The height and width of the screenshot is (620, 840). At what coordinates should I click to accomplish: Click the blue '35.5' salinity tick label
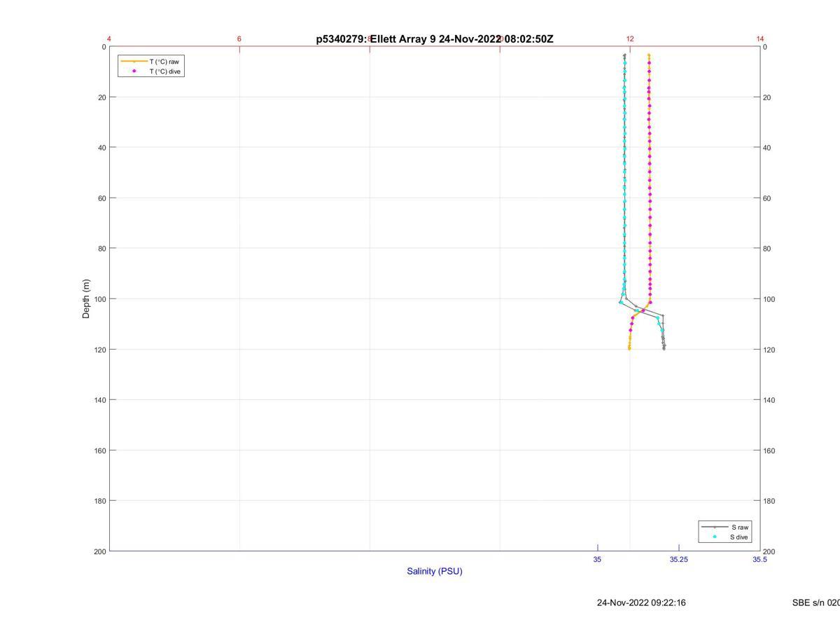759,560
